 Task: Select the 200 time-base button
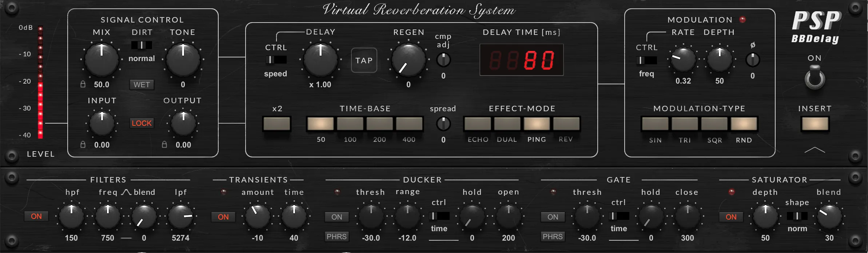click(379, 124)
